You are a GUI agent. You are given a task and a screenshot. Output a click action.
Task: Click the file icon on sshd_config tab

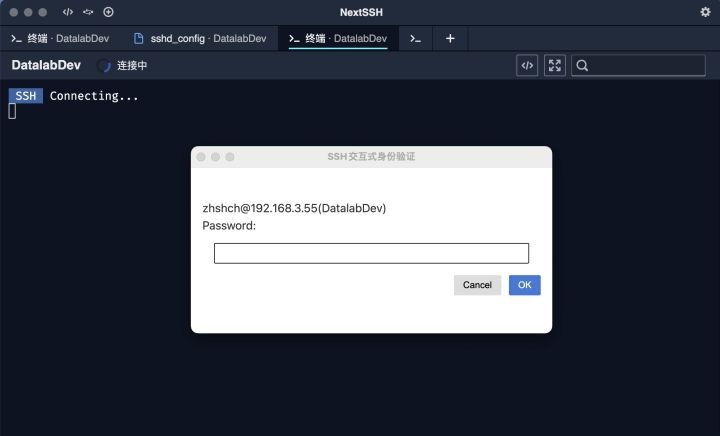(138, 39)
